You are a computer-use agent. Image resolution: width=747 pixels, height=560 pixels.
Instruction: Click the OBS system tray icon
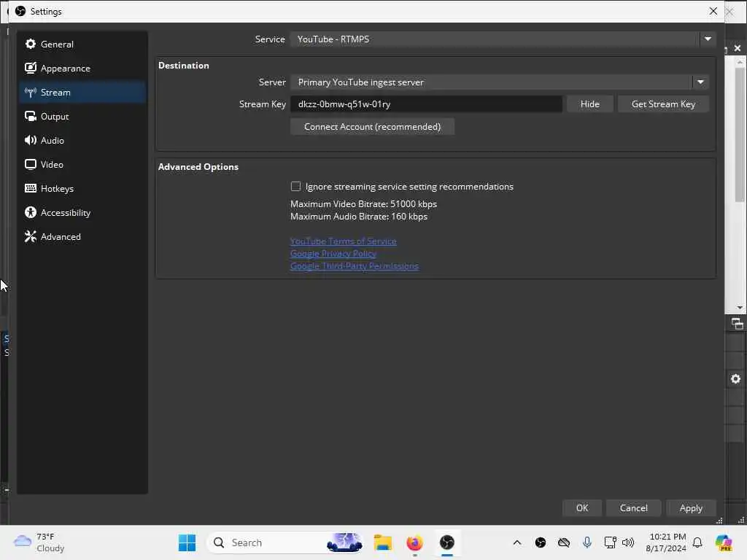point(541,542)
